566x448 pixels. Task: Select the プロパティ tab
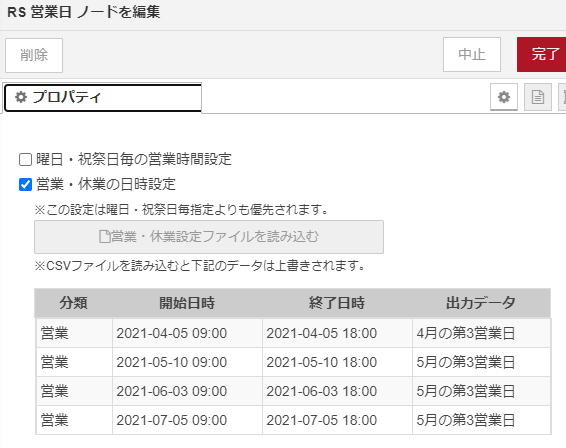pos(103,97)
